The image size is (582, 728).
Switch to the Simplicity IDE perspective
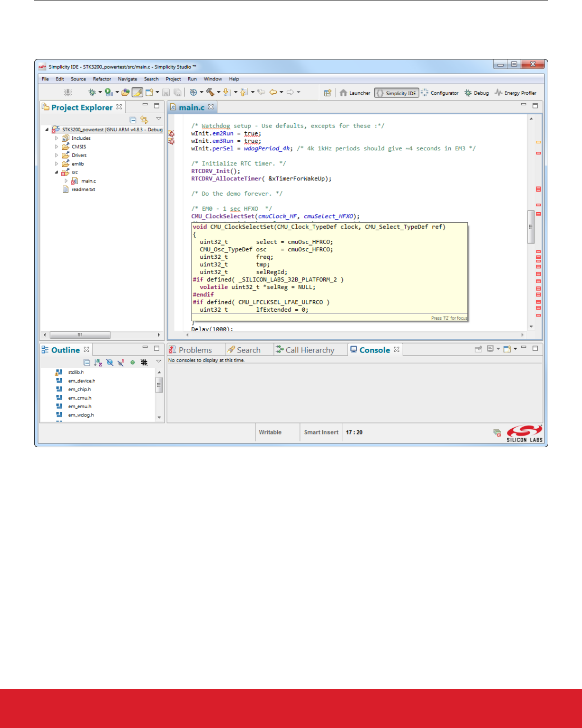coord(396,93)
